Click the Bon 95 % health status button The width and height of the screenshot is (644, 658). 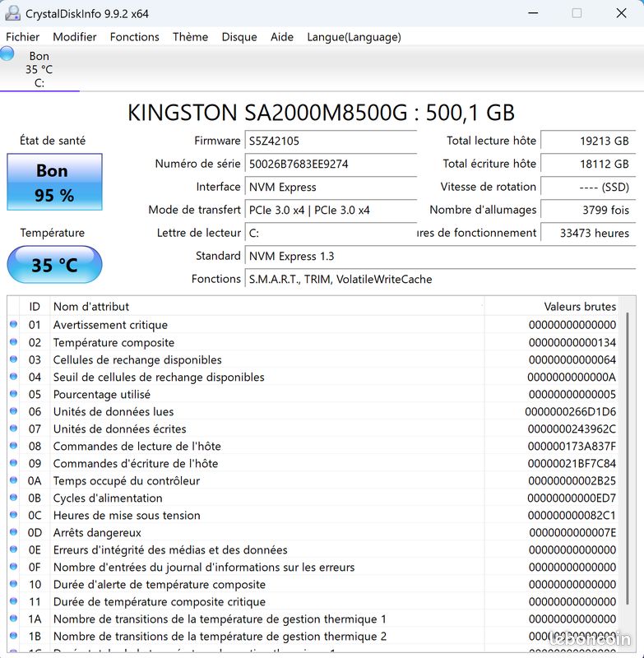click(54, 182)
